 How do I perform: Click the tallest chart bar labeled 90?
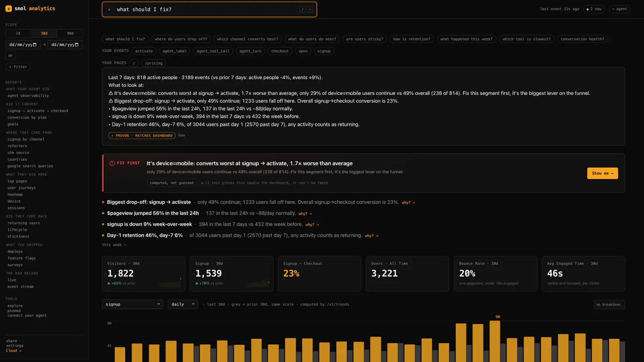(x=495, y=341)
